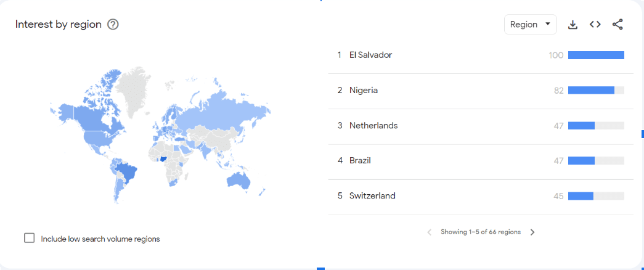Screen dimensions: 644x270
Task: Click Brazil on the world map
Action: pos(128,173)
